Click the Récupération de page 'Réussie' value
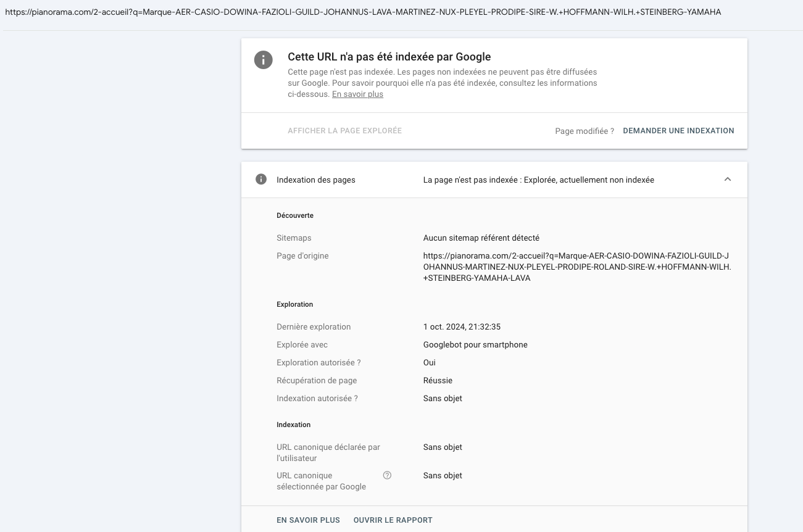Screen dimensions: 803x532 [x=438, y=381]
